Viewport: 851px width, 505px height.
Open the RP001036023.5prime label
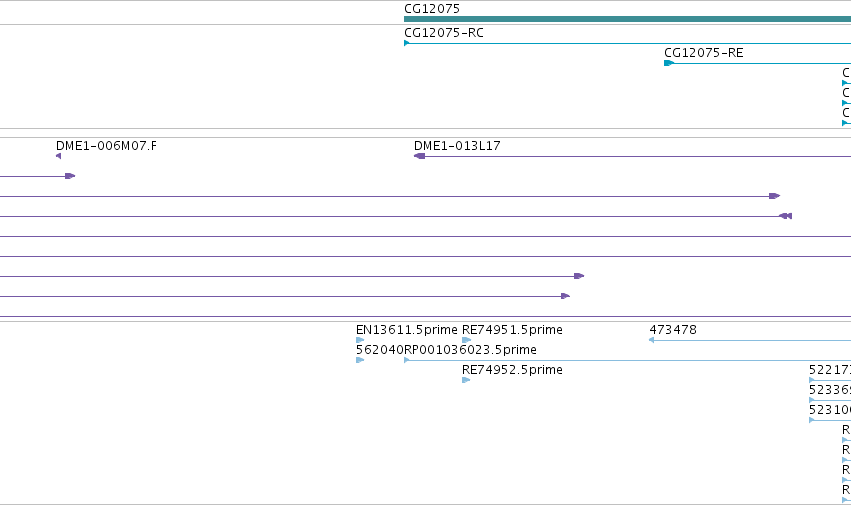click(471, 350)
